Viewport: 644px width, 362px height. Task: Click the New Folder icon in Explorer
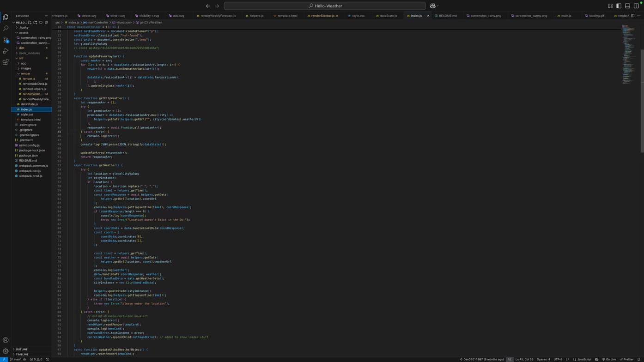pos(35,22)
